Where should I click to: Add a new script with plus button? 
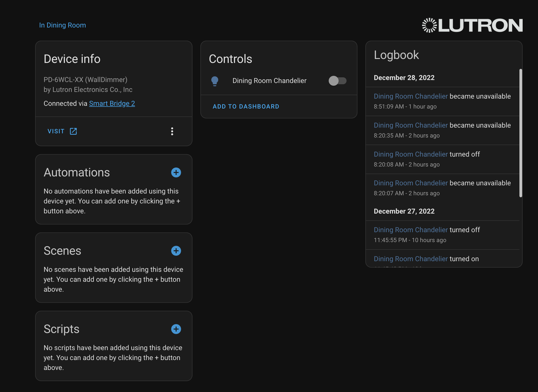[176, 329]
